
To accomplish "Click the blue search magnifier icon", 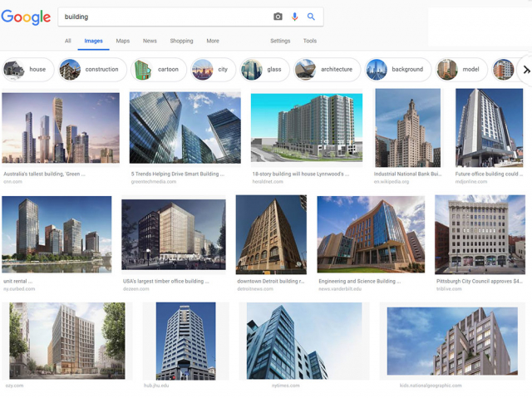I will (311, 17).
